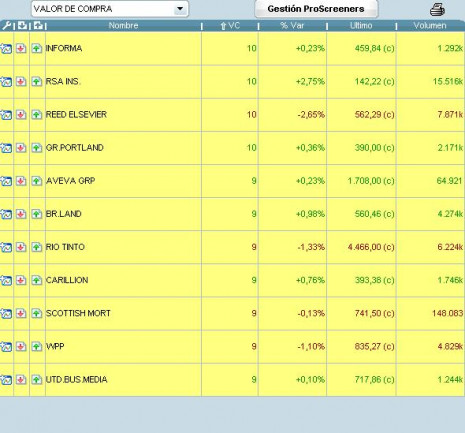The width and height of the screenshot is (465, 433).
Task: Click the Gestión ProScreeners button
Action: coord(316,9)
